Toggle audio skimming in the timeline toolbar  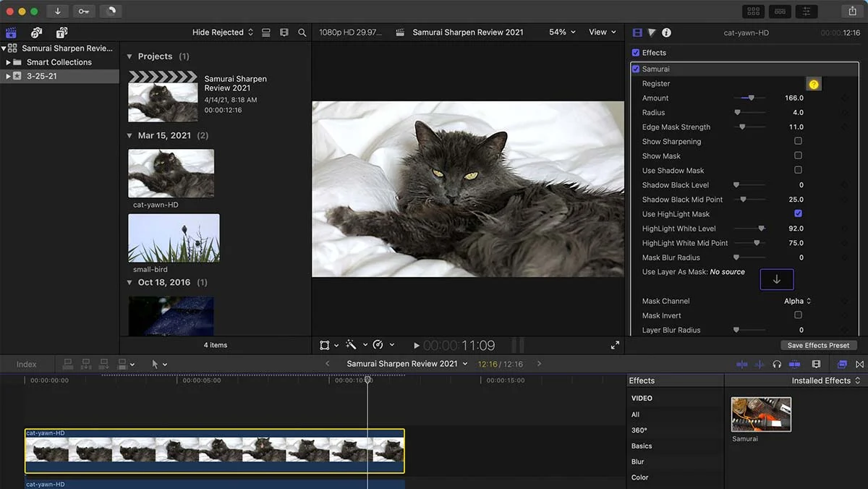pos(758,364)
